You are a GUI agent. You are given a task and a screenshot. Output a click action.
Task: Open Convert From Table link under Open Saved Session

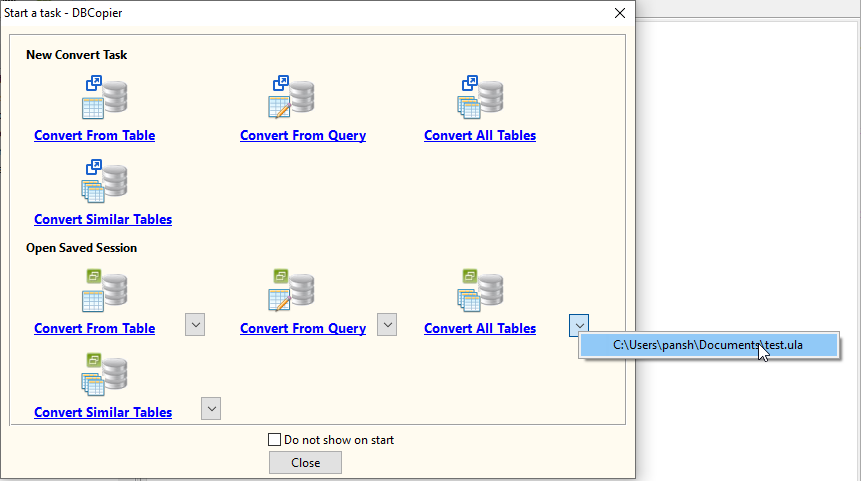pyautogui.click(x=94, y=328)
